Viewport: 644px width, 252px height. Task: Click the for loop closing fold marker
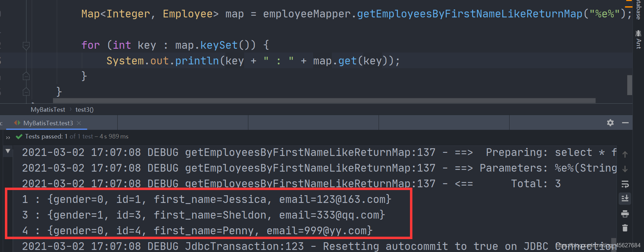tap(26, 76)
